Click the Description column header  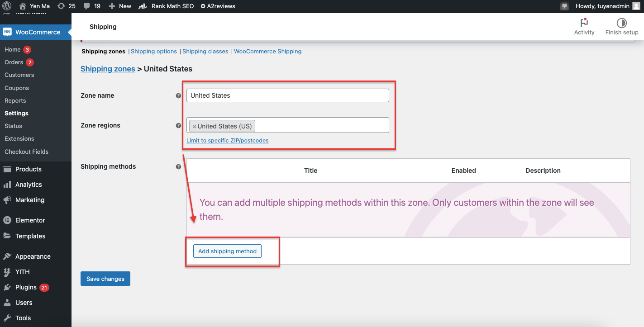pos(543,171)
